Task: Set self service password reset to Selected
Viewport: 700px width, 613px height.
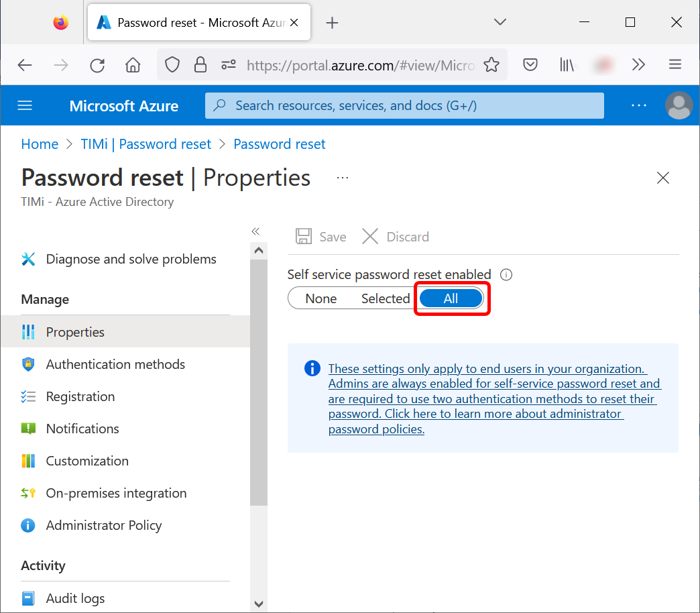Action: 386,298
